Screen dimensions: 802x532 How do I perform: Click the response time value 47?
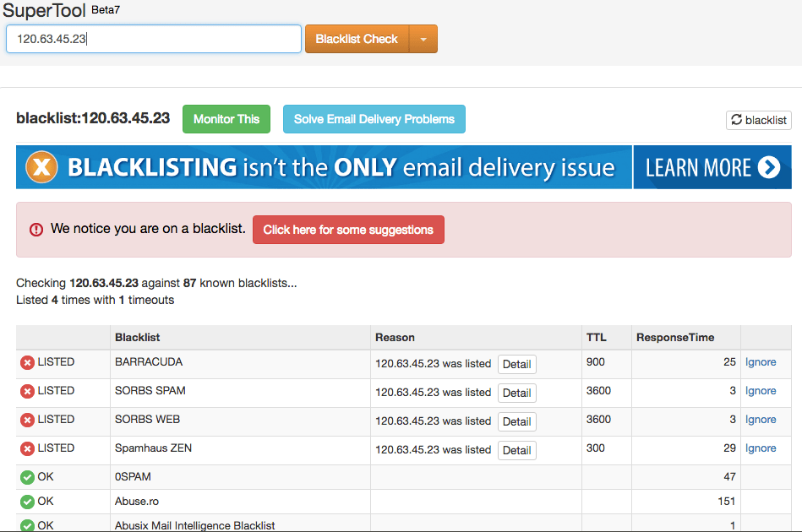(729, 477)
